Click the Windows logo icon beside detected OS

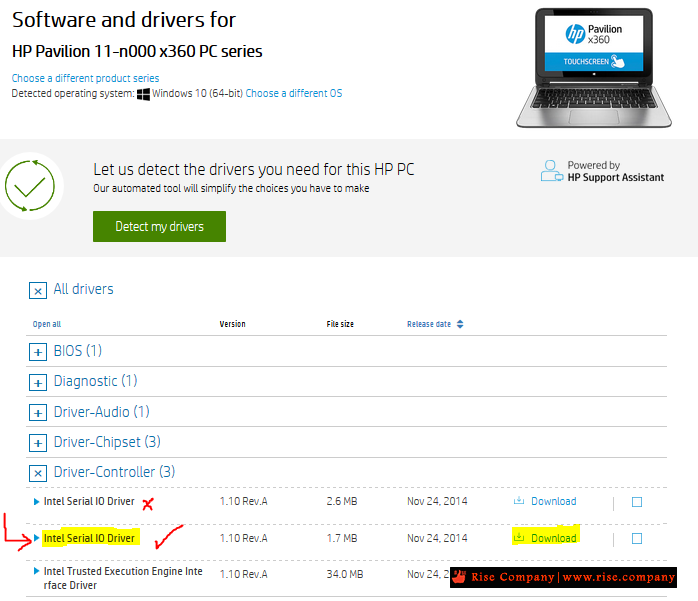(143, 94)
